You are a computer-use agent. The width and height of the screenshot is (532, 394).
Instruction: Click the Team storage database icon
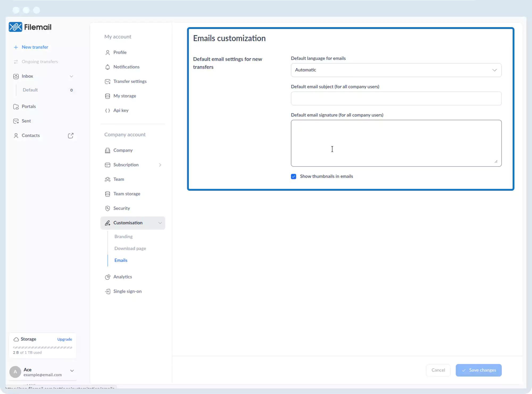click(107, 194)
